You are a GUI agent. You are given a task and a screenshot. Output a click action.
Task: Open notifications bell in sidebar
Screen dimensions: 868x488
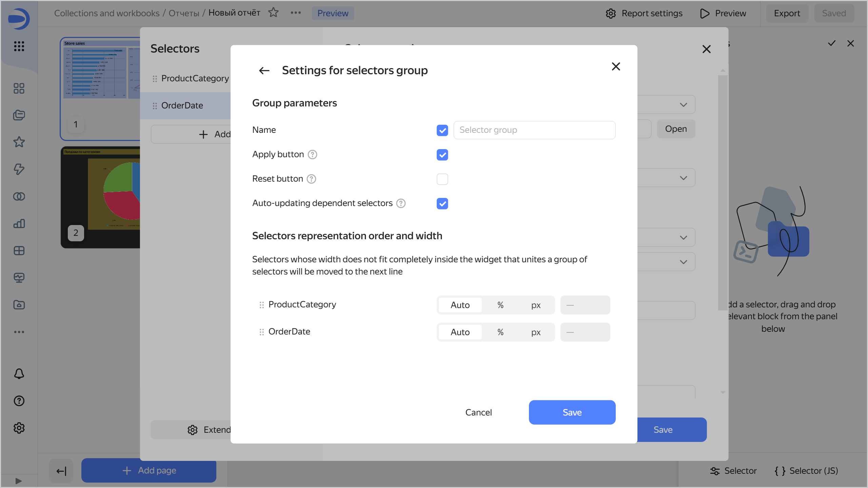tap(19, 373)
